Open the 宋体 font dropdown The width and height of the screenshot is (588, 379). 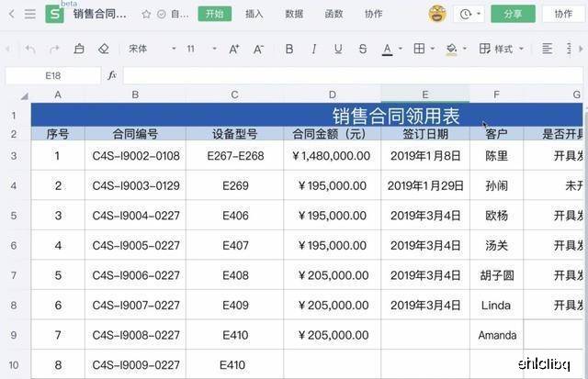point(152,49)
